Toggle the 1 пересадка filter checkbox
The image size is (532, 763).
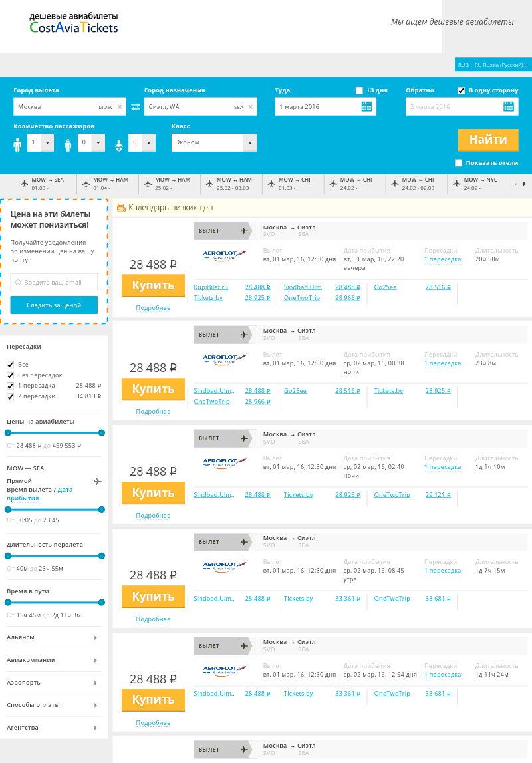10,386
